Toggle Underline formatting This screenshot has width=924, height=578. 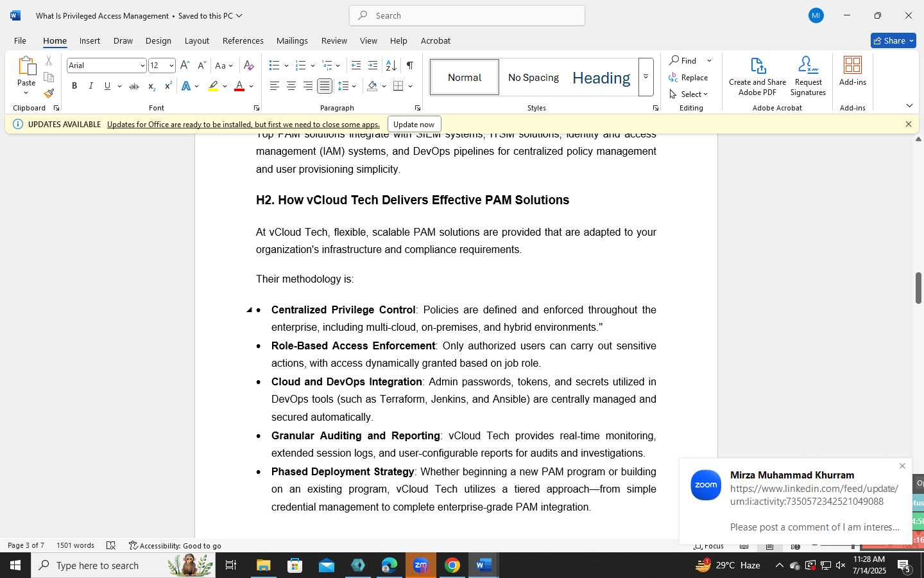pos(107,86)
